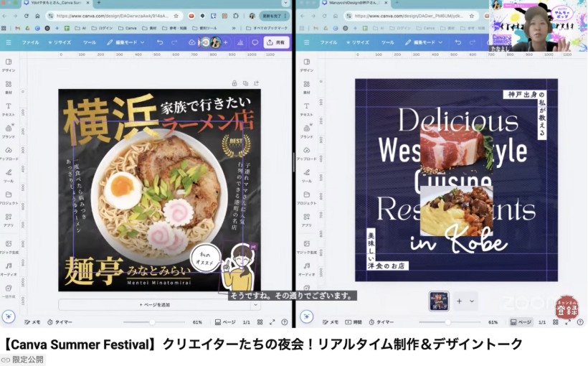
Task: Open the comment bubble icon in left Canva toolbar
Action: coord(255,42)
